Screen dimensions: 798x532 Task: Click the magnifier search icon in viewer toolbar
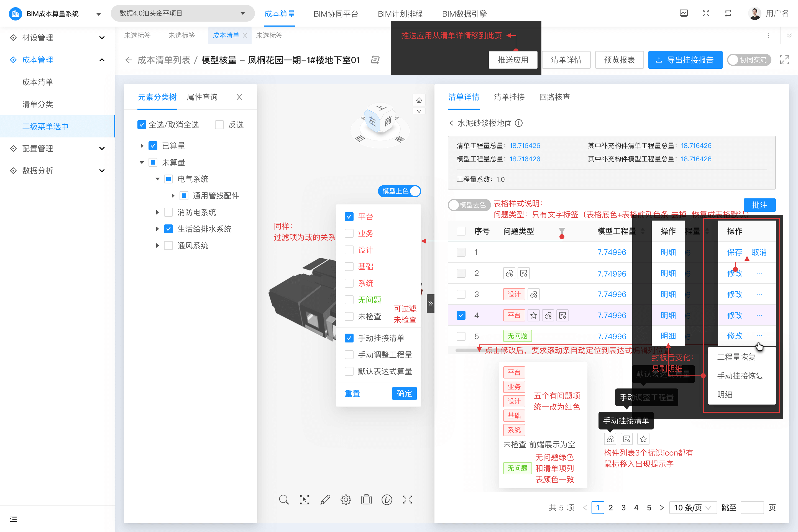tap(284, 499)
